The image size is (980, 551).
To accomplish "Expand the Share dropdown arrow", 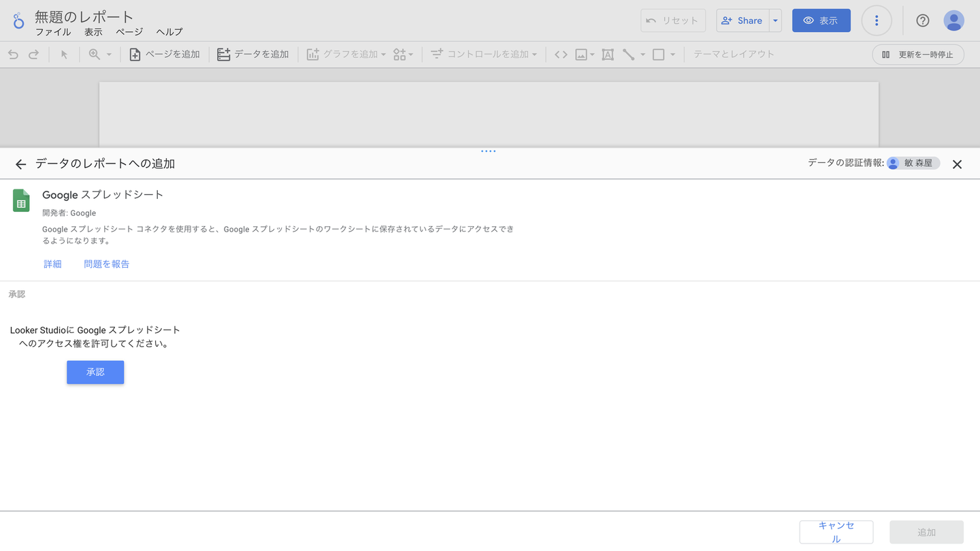I will 775,20.
